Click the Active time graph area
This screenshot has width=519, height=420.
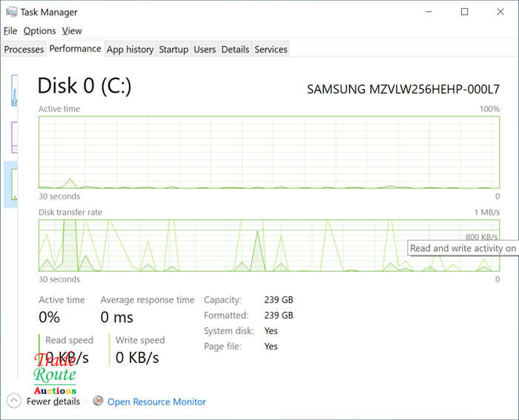[269, 152]
